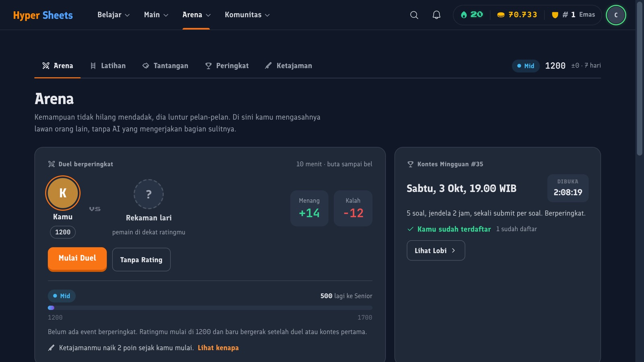Viewport: 644px width, 362px height.
Task: Click the Tantangan tab icon
Action: pyautogui.click(x=146, y=66)
